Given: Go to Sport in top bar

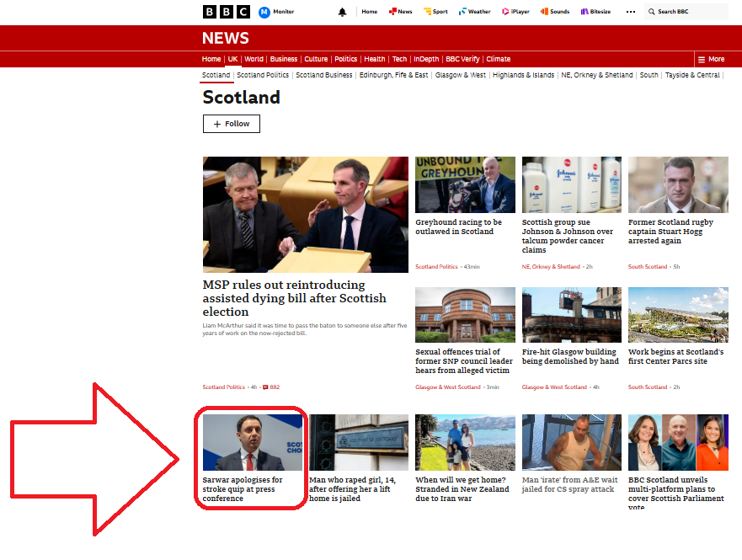Looking at the screenshot, I should pos(435,11).
